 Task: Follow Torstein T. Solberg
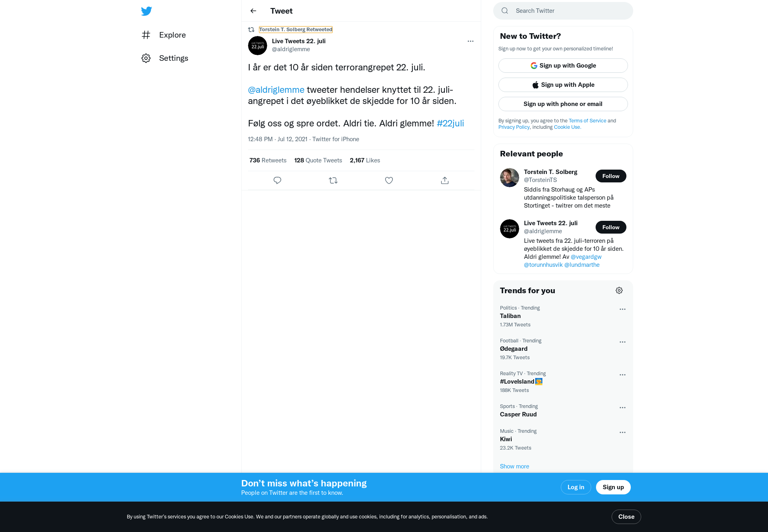pos(611,176)
